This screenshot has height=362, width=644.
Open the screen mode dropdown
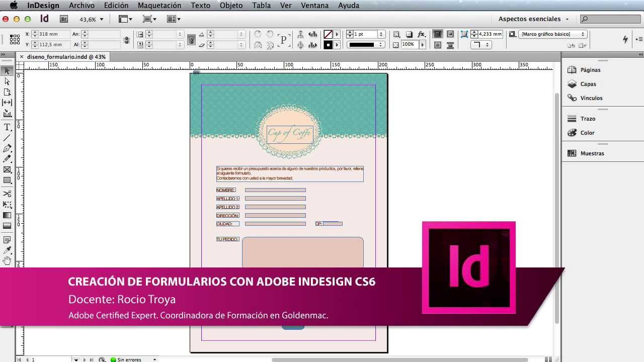pos(149,19)
